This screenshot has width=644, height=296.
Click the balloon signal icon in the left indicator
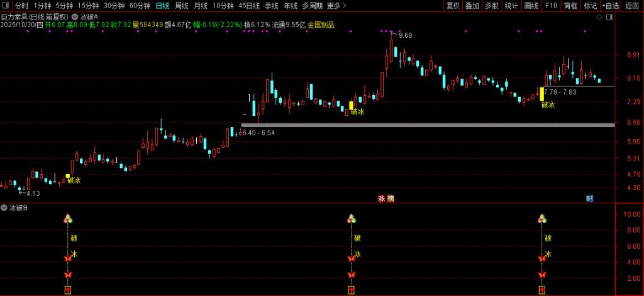pos(68,219)
